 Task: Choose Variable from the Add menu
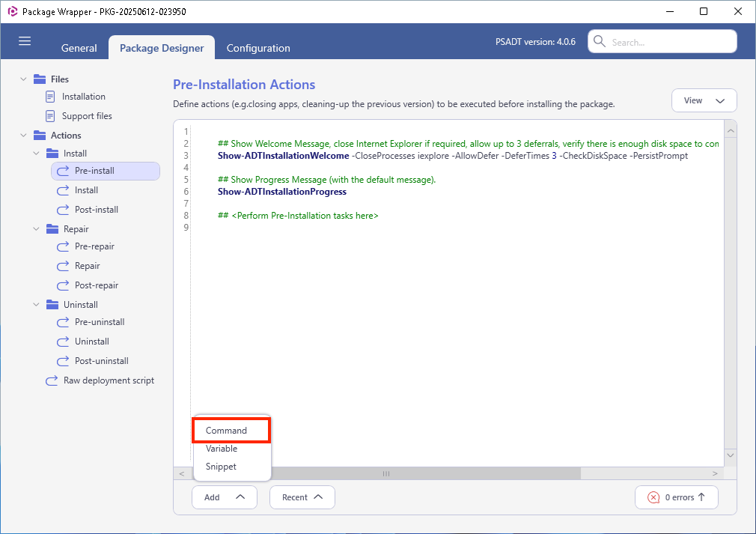232,449
